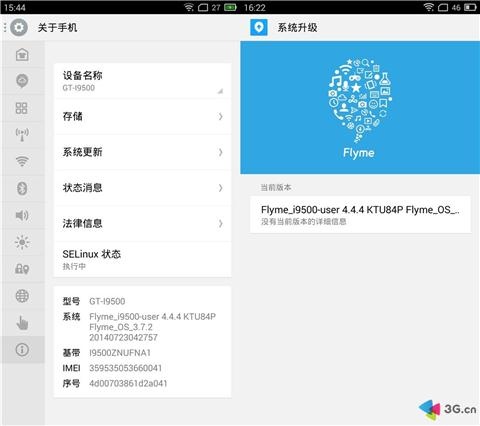The image size is (480, 426).
Task: Tap the 当前版本 section label
Action: point(276,187)
